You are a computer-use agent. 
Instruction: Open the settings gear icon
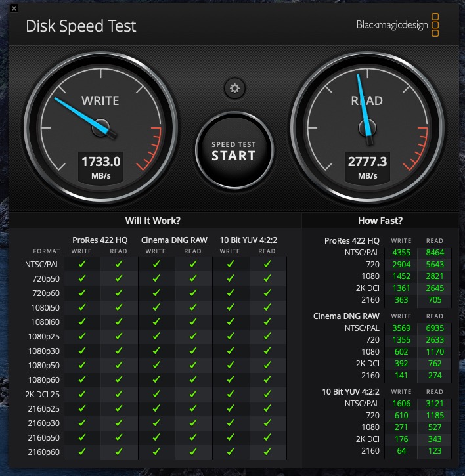234,89
